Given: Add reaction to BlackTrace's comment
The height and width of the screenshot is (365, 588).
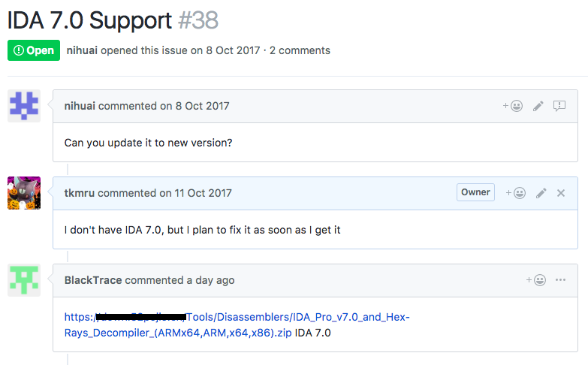Looking at the screenshot, I should [536, 280].
